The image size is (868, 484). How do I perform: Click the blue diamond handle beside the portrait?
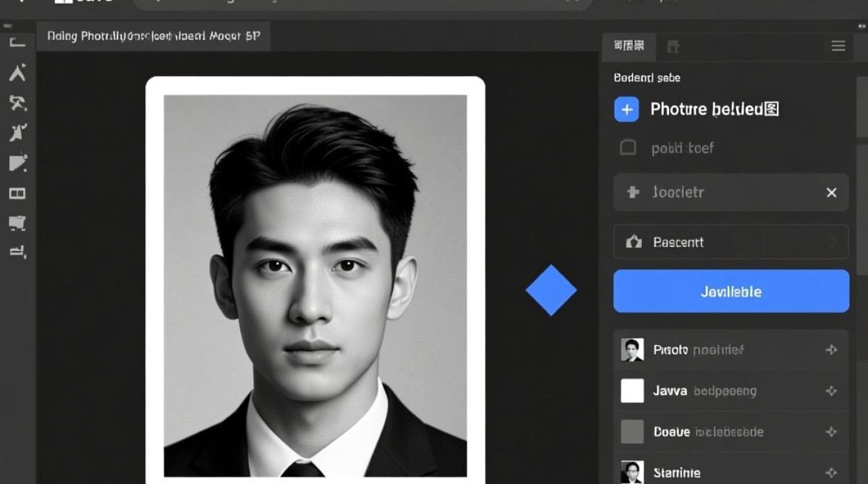point(551,290)
